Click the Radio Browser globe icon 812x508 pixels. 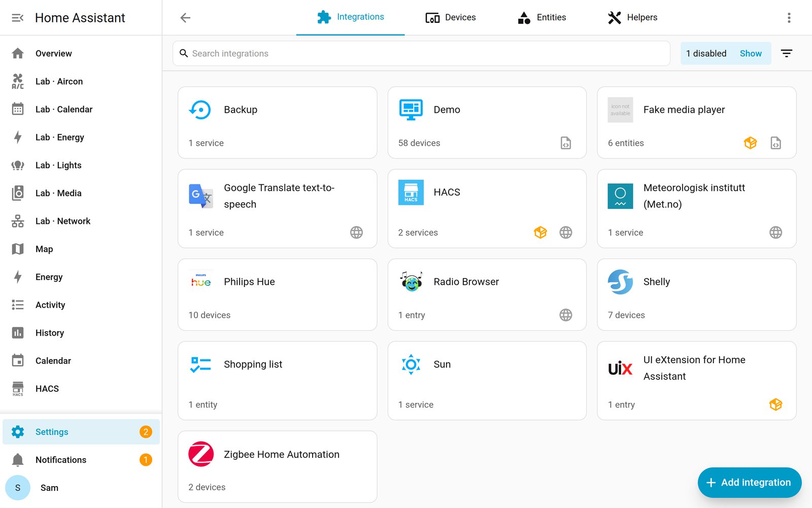point(566,315)
